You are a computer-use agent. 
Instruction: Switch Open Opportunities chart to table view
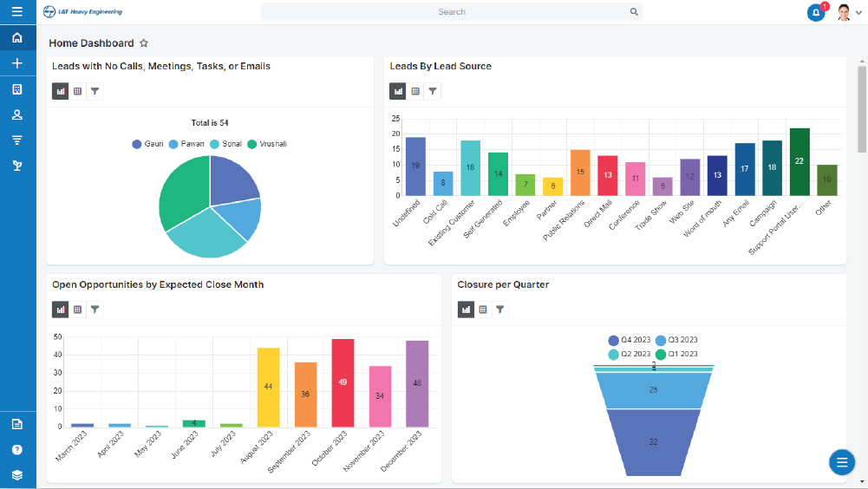point(77,310)
